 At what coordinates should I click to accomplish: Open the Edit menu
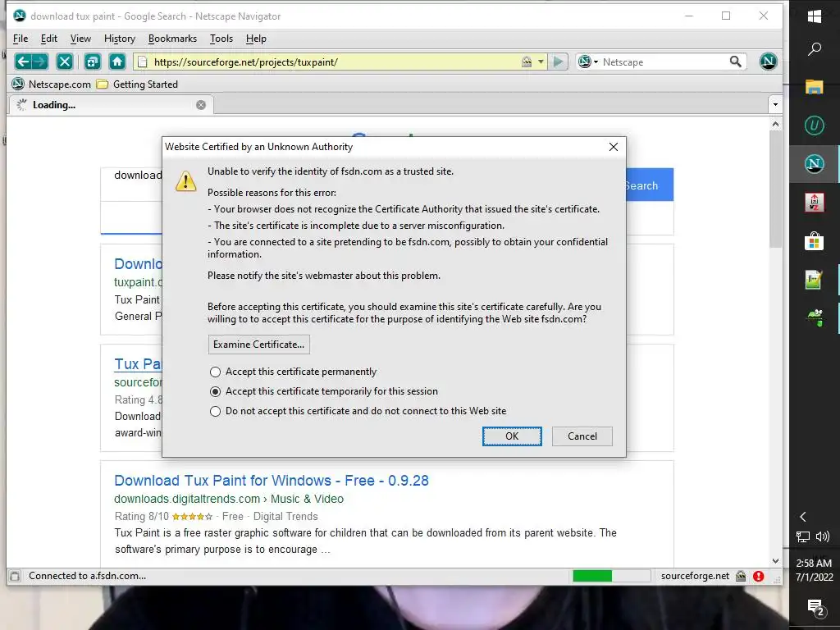point(48,39)
